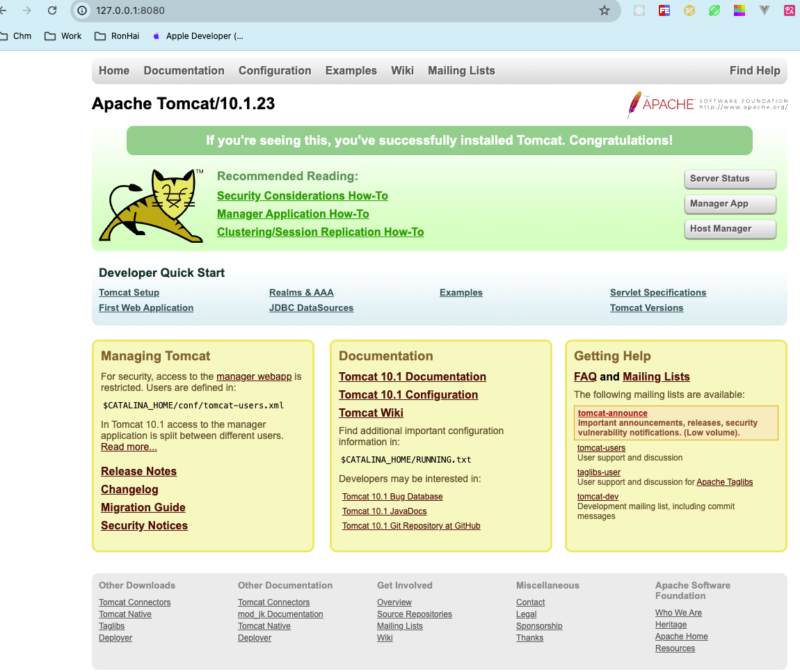Open the Realms & AAA link
The width and height of the screenshot is (800, 672).
pyautogui.click(x=301, y=292)
